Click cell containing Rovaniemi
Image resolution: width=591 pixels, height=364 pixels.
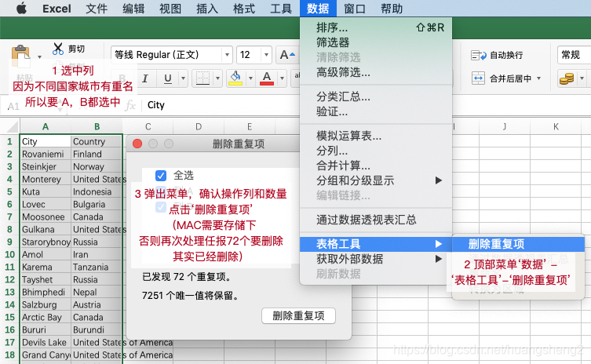point(46,154)
